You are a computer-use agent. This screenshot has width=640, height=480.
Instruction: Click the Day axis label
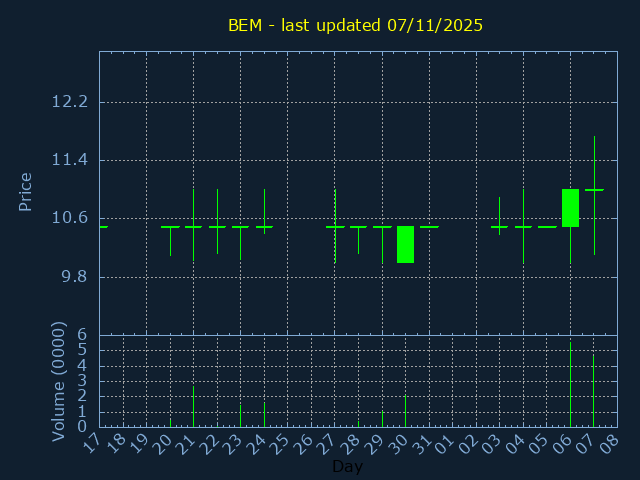347,467
